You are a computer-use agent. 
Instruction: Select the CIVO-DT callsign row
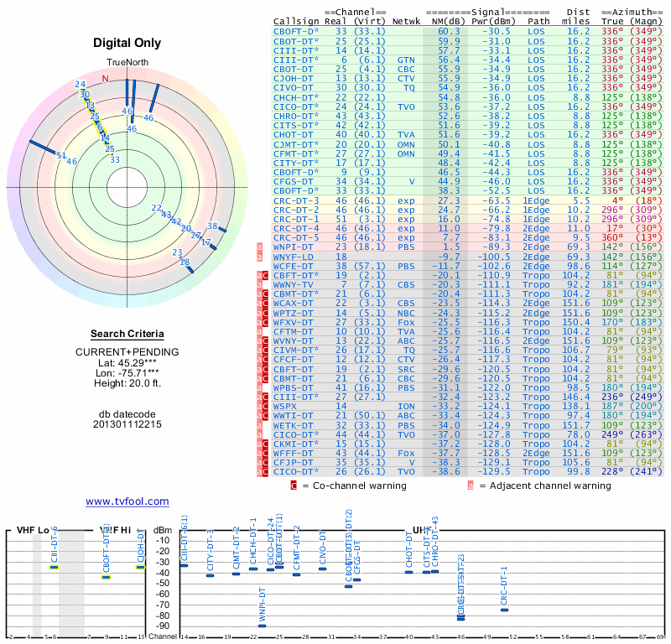tap(468, 88)
